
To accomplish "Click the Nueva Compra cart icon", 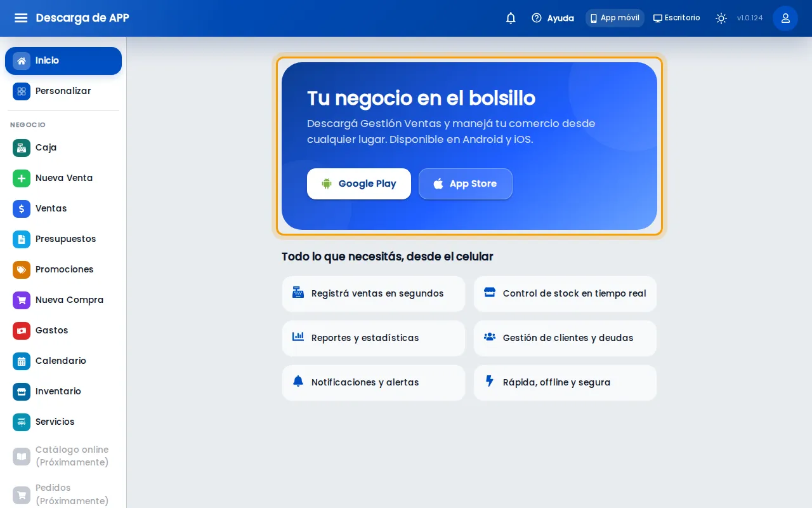I will pos(22,300).
